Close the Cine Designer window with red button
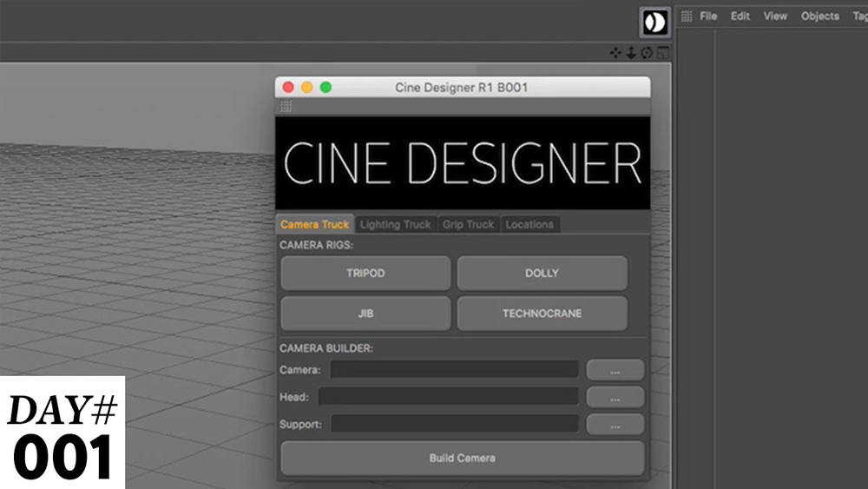Screen dimensions: 868x489 click(288, 88)
